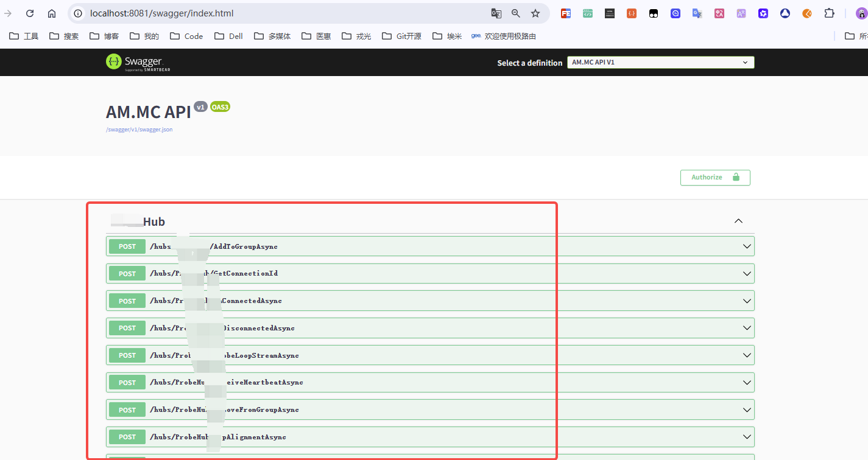Screen dimensions: 868x460
Task: Open the 我的 bookmark folder
Action: (144, 37)
